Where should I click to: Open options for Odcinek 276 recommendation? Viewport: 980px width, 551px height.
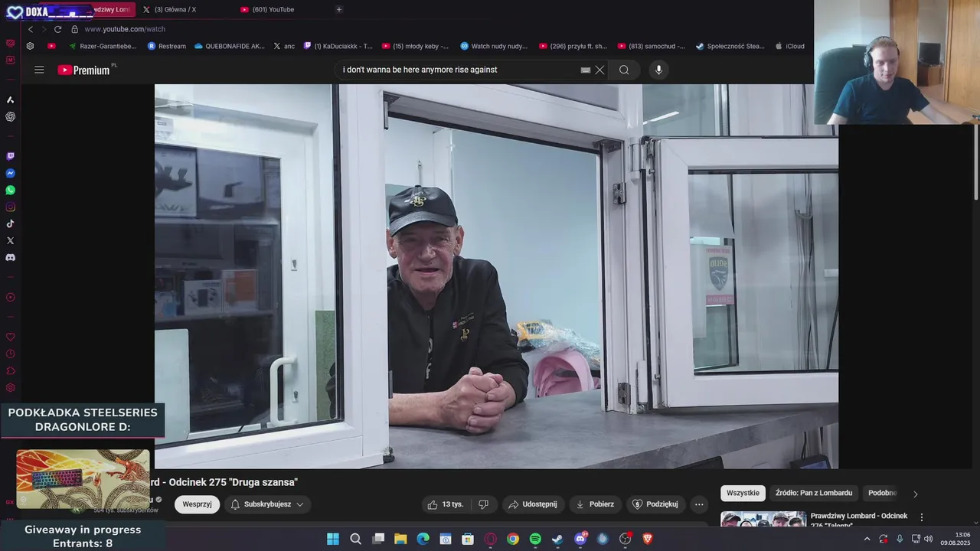[922, 517]
